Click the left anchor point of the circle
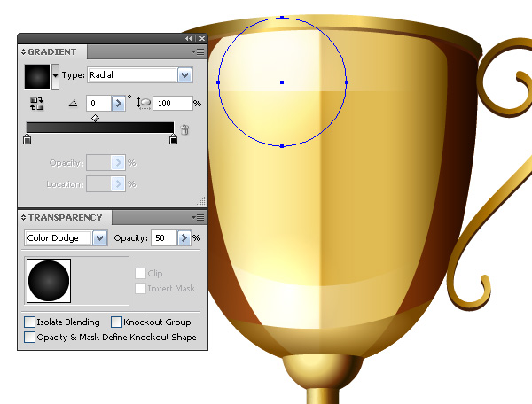The width and height of the screenshot is (532, 404). pos(218,82)
